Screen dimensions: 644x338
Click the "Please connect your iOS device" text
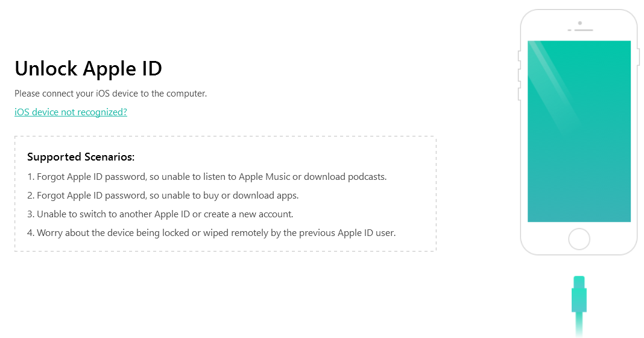(x=110, y=94)
